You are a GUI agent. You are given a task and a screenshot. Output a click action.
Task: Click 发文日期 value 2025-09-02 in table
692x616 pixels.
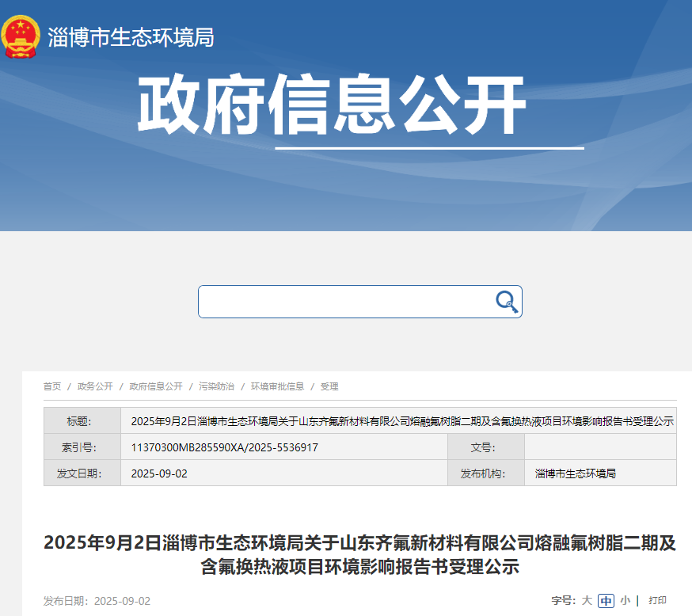click(159, 473)
